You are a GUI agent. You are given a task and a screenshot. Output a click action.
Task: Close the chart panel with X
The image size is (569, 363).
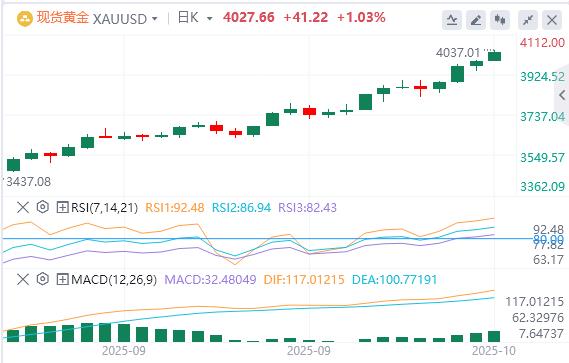(552, 20)
